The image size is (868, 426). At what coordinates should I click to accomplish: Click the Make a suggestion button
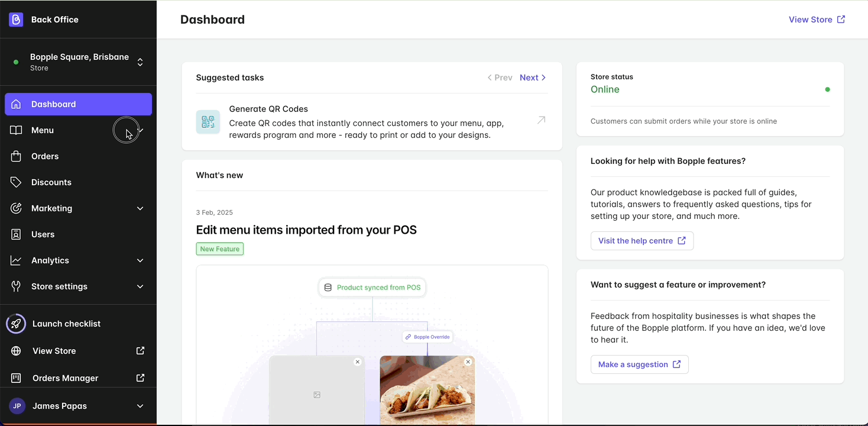(x=639, y=364)
